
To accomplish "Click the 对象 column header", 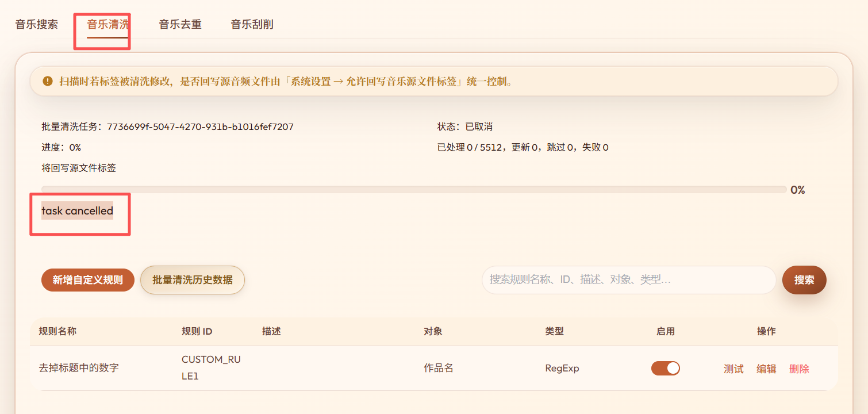I will [433, 331].
